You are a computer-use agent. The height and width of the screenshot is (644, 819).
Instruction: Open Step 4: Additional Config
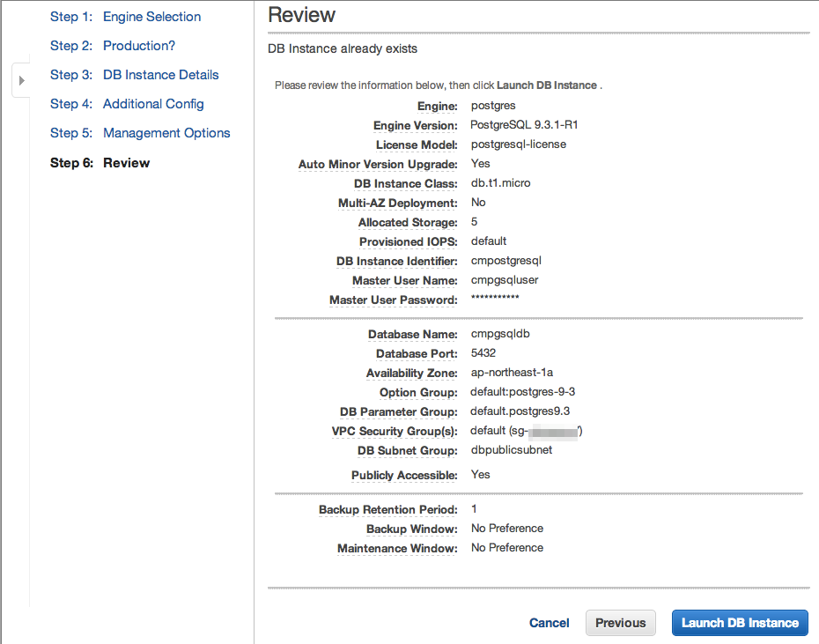[152, 103]
